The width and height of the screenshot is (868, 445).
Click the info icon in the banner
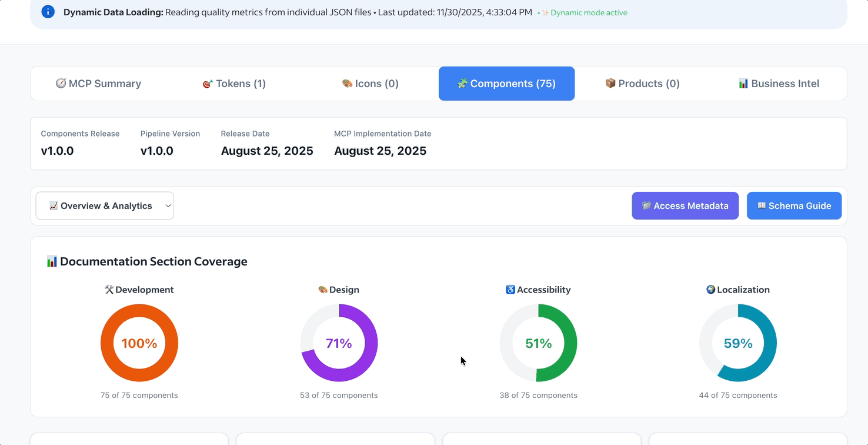click(48, 11)
